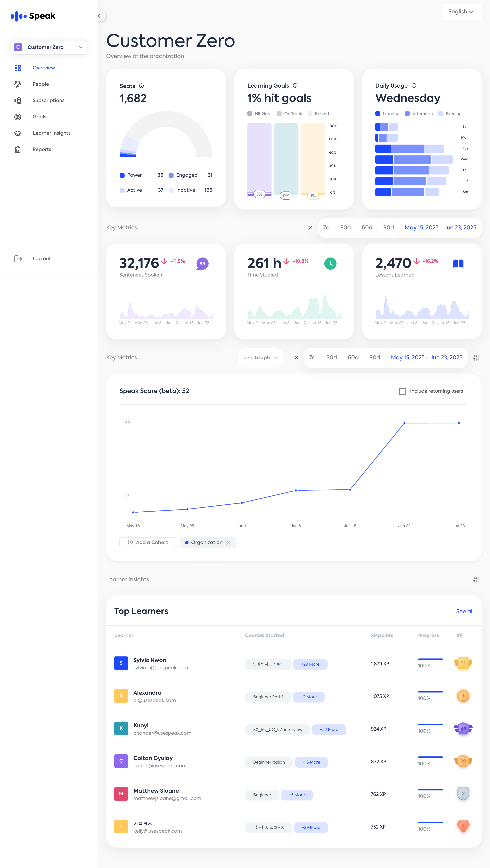Click the Add a Cohort button

click(148, 542)
